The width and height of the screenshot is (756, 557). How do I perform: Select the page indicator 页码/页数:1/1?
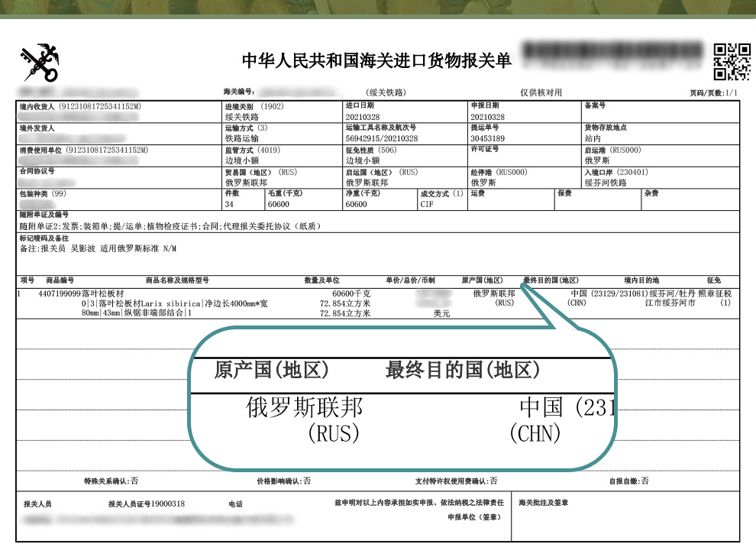click(713, 92)
